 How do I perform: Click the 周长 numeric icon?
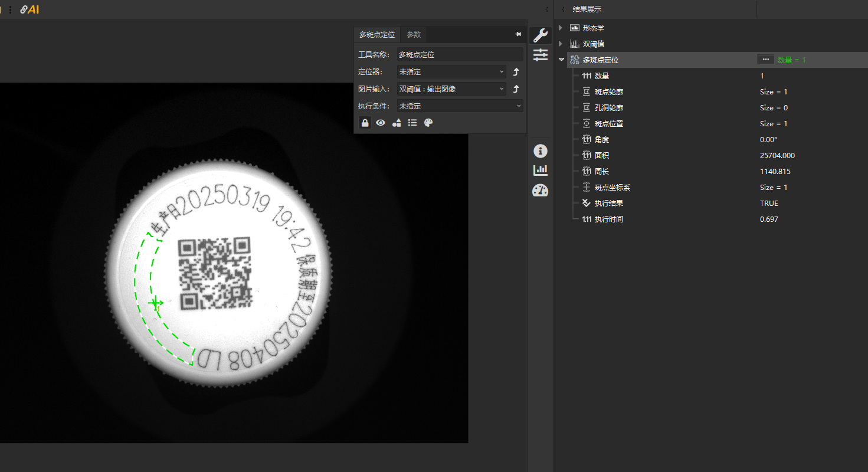tap(587, 171)
